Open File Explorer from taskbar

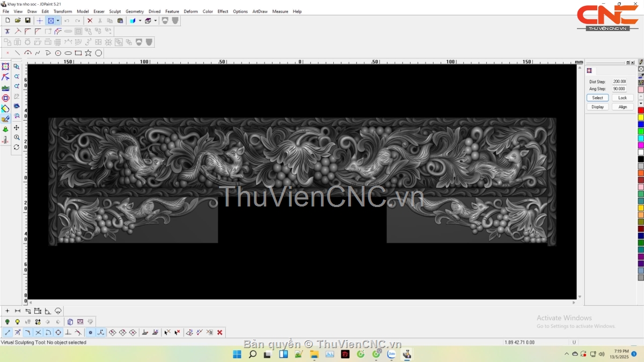(314, 354)
